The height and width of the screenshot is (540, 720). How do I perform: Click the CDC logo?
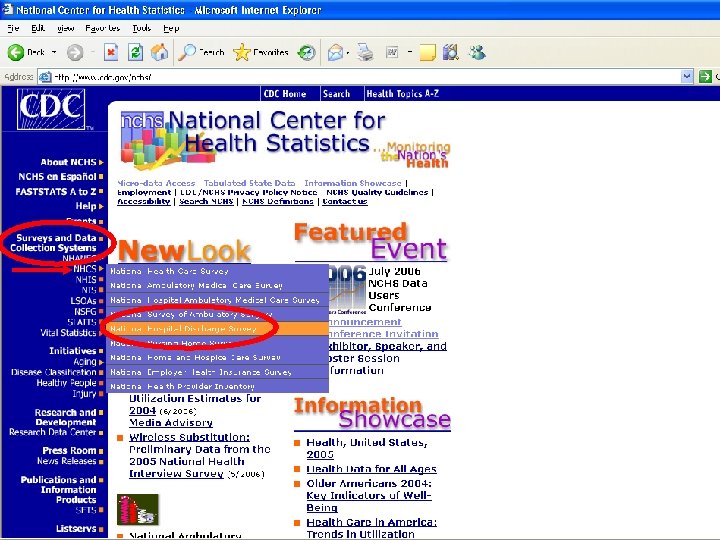coord(51,109)
